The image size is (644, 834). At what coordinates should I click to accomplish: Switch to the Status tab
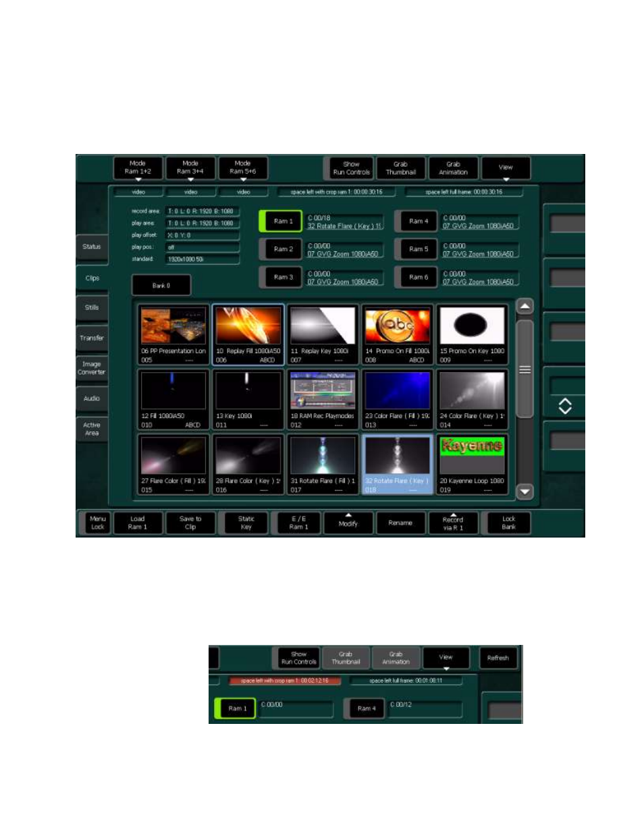pos(92,247)
